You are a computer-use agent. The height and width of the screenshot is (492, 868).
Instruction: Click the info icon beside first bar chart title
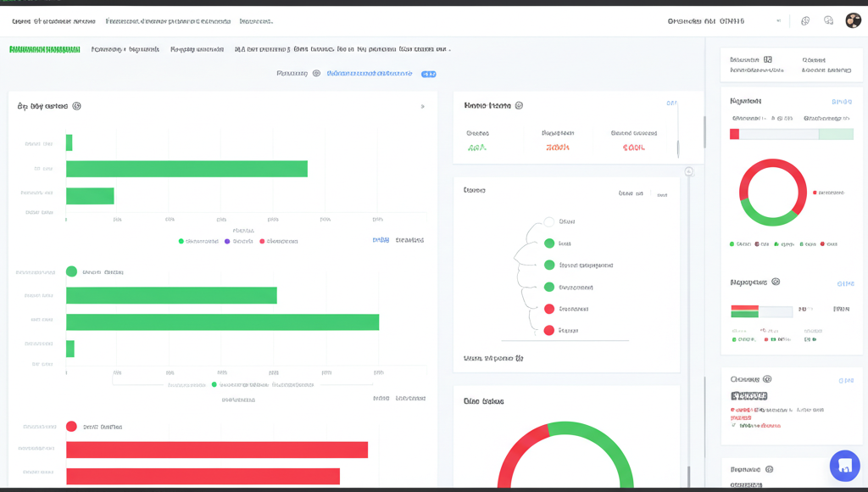click(x=76, y=107)
